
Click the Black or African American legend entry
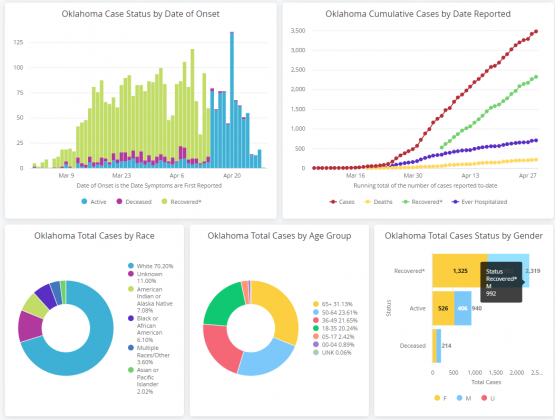pos(145,329)
